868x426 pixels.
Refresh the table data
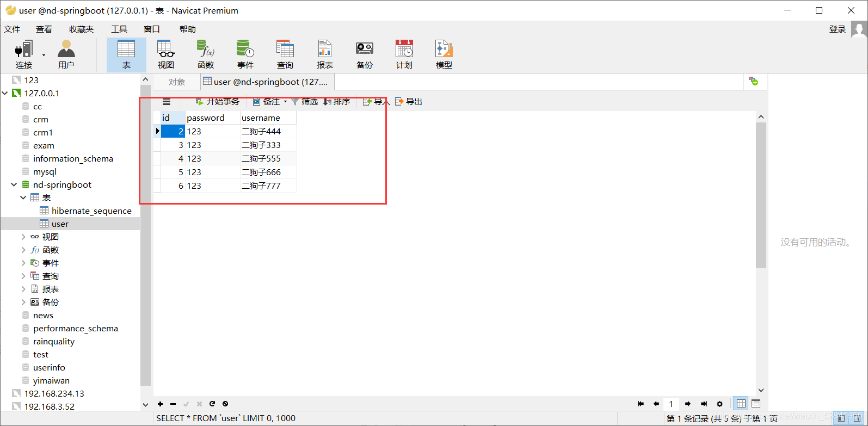(212, 404)
